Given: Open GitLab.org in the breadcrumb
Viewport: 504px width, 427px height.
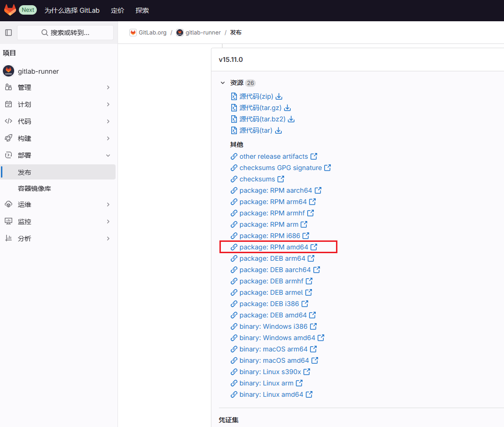Looking at the screenshot, I should (153, 33).
